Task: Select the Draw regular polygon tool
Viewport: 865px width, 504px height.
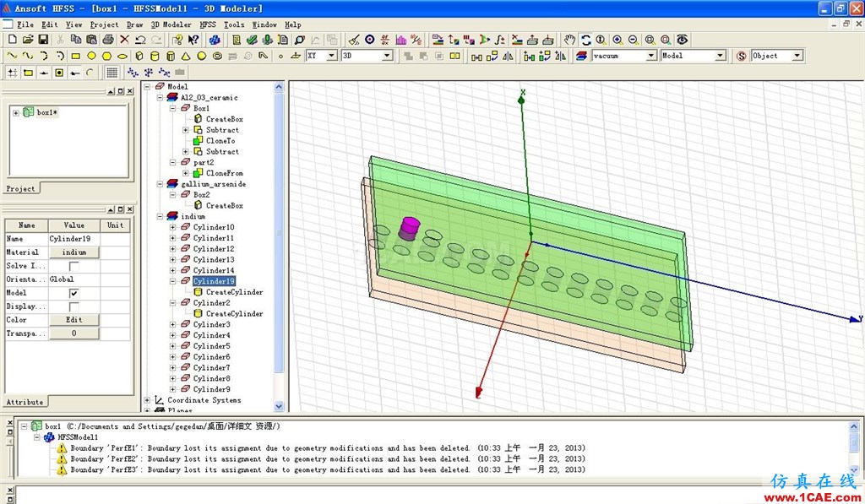Action: [x=107, y=56]
